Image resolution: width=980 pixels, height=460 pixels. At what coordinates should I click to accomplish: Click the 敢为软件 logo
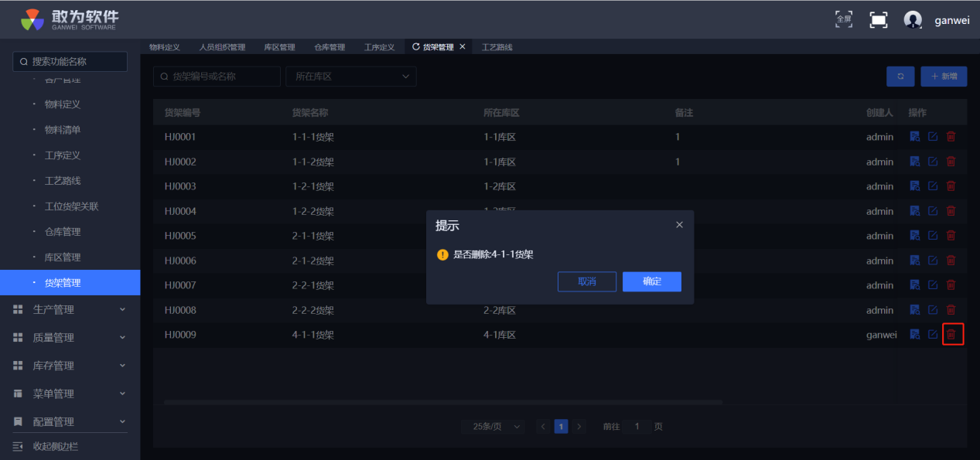click(x=70, y=19)
